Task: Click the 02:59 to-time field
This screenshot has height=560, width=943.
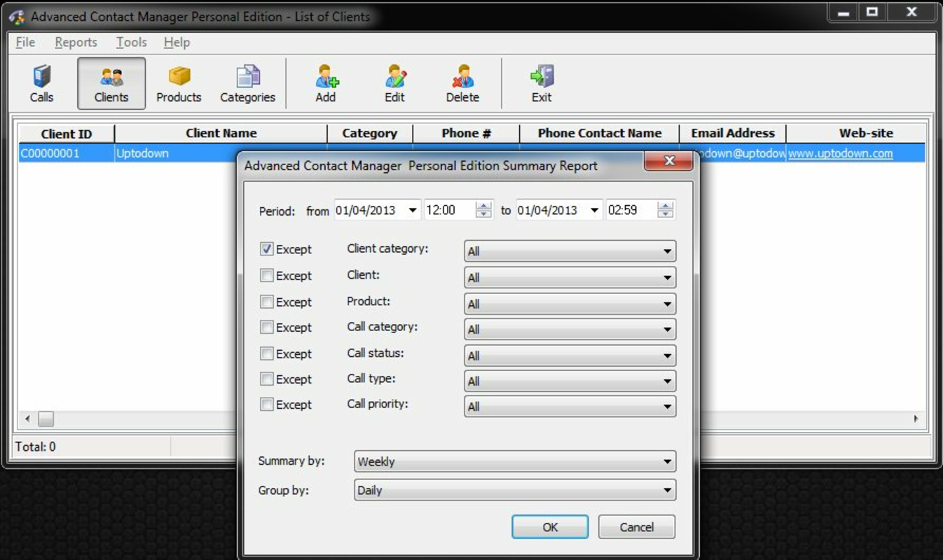Action: 632,210
